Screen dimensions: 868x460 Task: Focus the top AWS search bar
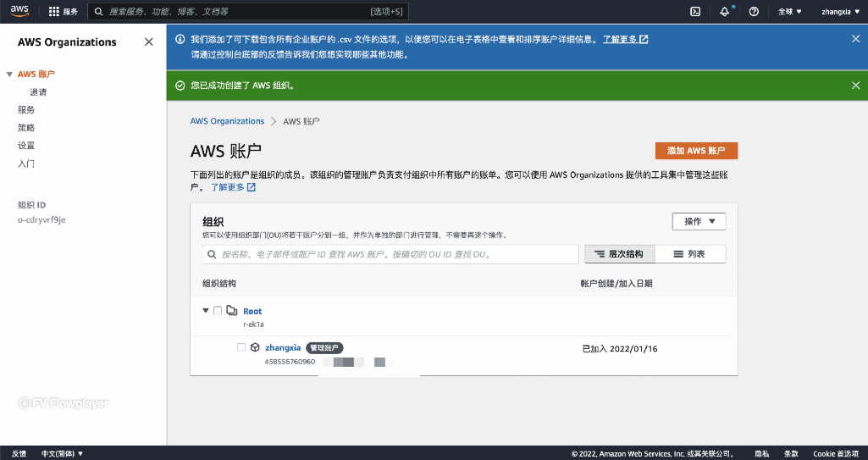click(x=248, y=12)
